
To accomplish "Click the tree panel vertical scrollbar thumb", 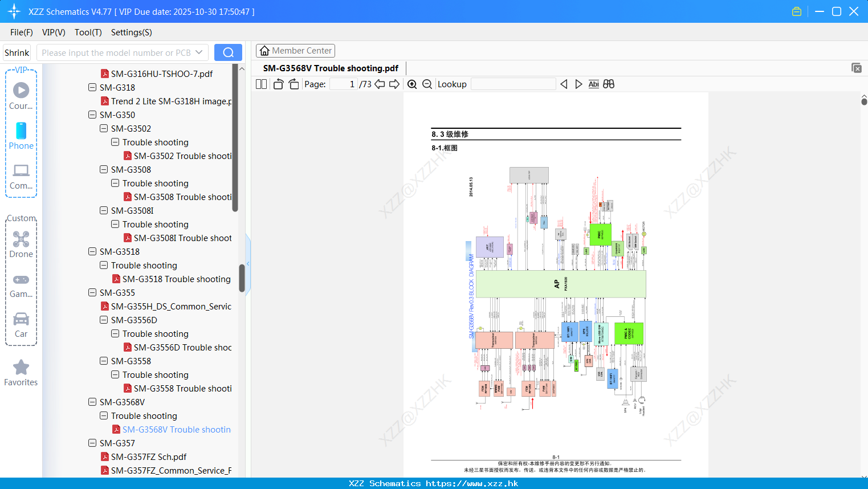I will 242,278.
